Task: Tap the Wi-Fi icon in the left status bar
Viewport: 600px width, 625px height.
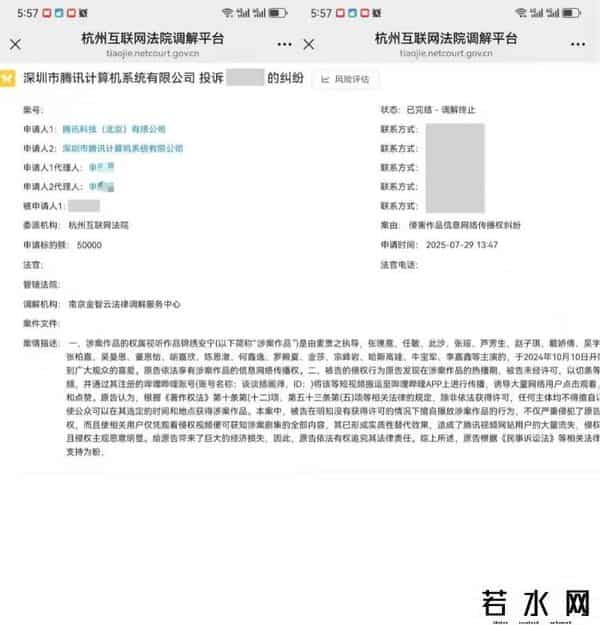Action: 228,13
